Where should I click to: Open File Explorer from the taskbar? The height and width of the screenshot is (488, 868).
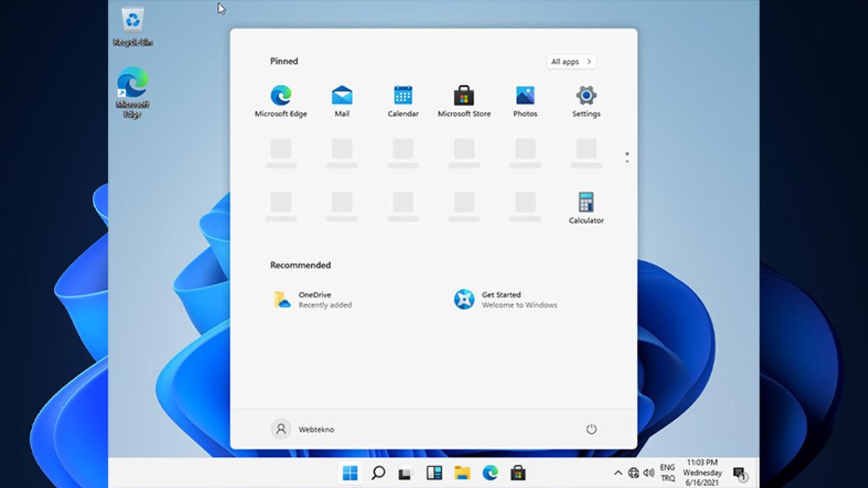pos(462,474)
